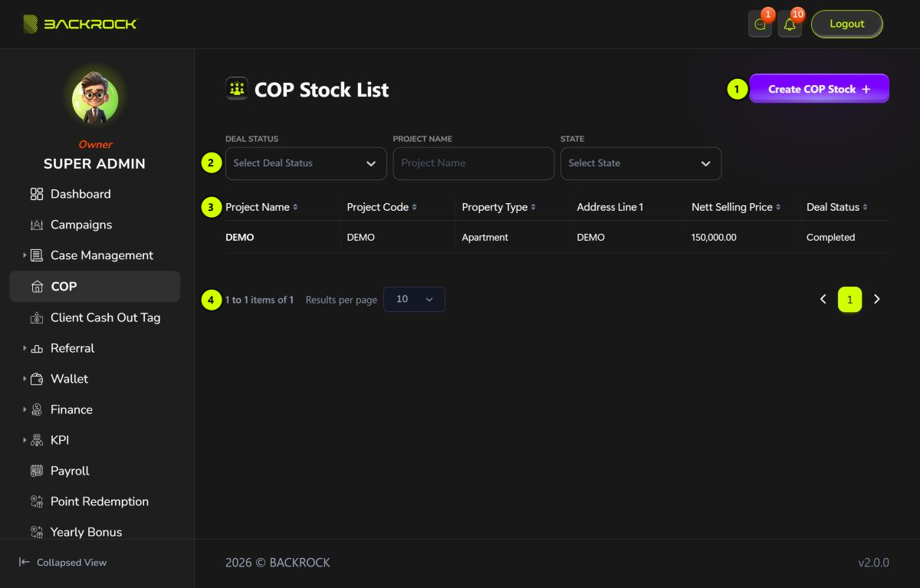This screenshot has width=920, height=588.
Task: Click the Collapsed View arrow icon
Action: 25,562
